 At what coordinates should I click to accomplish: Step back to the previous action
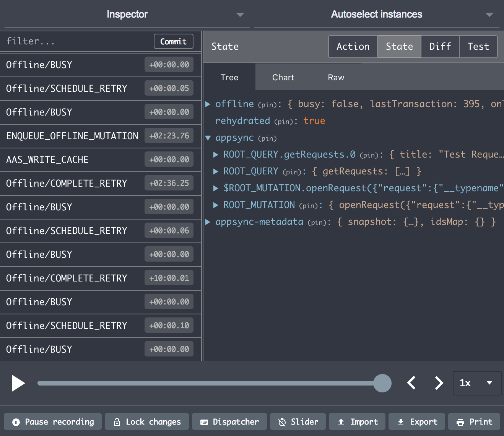click(x=411, y=383)
